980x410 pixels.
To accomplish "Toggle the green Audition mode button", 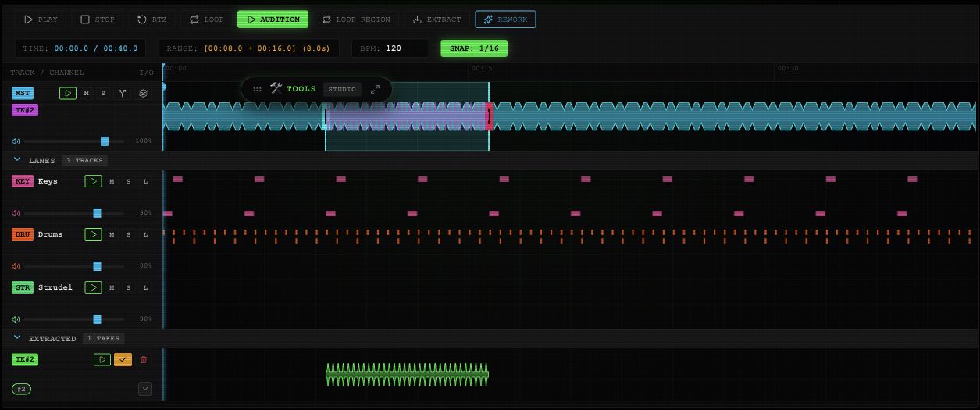I will click(273, 20).
